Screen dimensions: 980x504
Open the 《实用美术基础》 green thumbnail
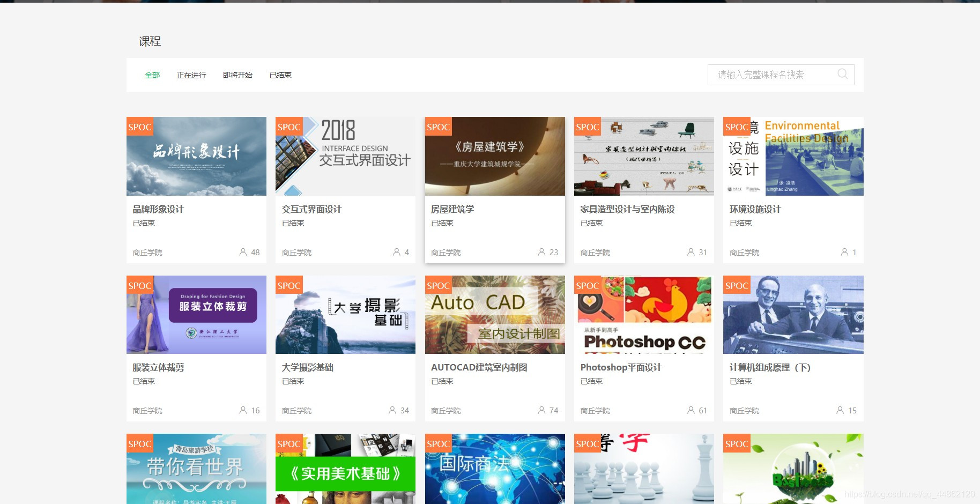(x=345, y=469)
